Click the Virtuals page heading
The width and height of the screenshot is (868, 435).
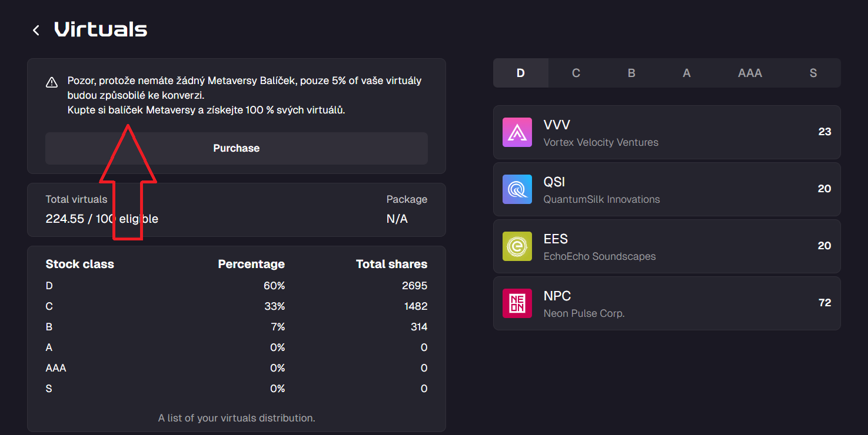(101, 29)
